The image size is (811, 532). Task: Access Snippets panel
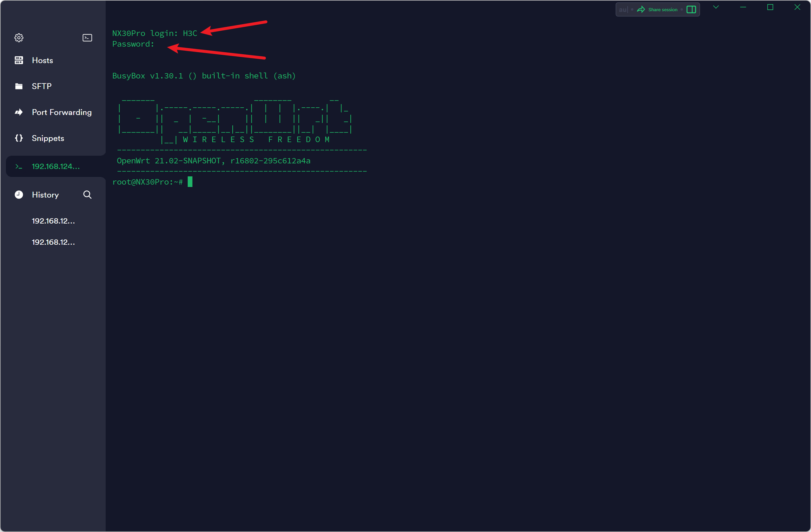point(48,138)
